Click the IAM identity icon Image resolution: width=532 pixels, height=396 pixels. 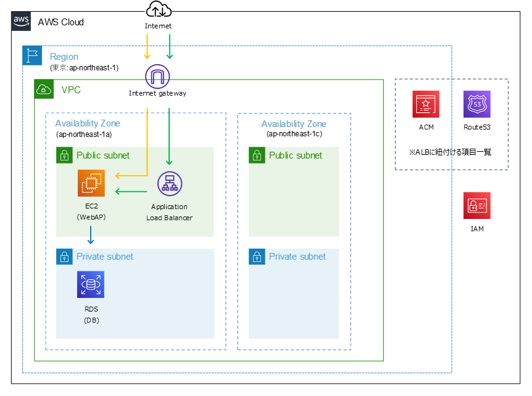pos(476,205)
